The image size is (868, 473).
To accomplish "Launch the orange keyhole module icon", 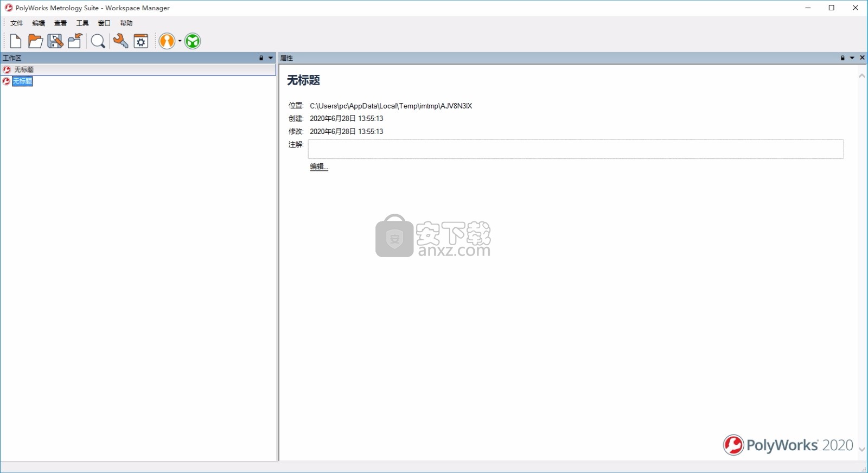I will (167, 41).
